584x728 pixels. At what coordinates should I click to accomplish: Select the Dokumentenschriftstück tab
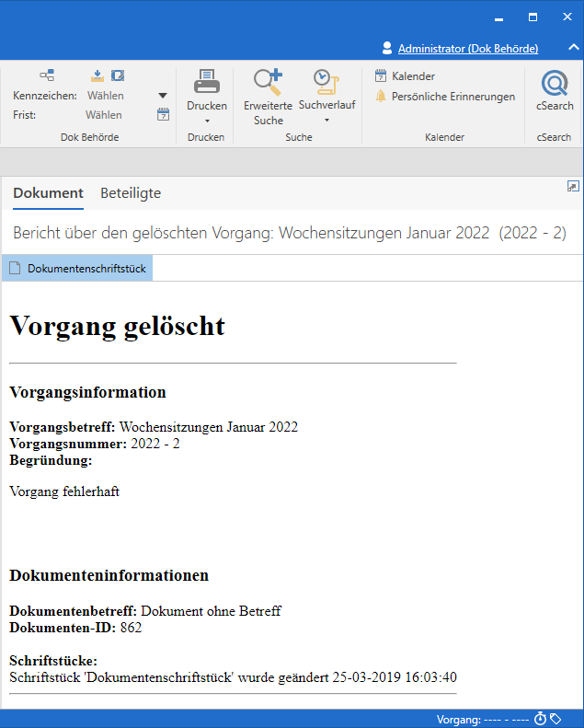click(x=77, y=269)
